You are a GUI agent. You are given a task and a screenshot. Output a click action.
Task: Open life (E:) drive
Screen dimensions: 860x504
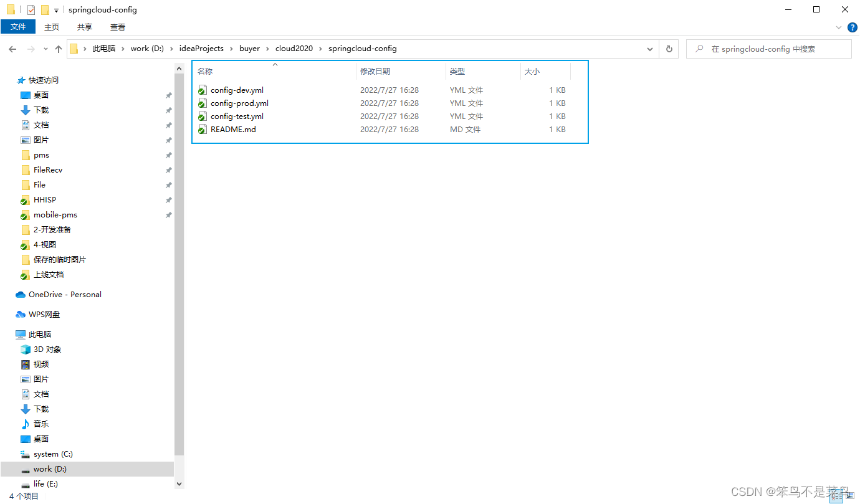pos(45,484)
